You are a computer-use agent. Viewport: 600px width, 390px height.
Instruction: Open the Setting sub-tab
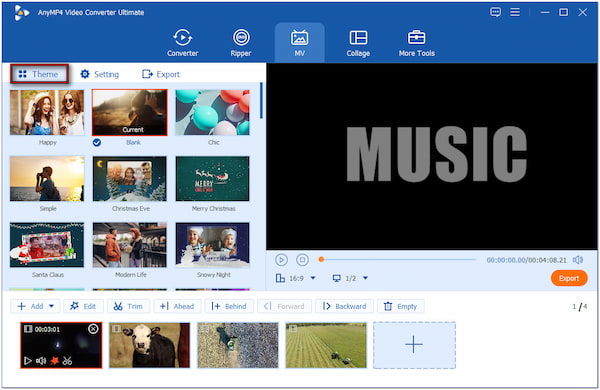click(x=100, y=74)
